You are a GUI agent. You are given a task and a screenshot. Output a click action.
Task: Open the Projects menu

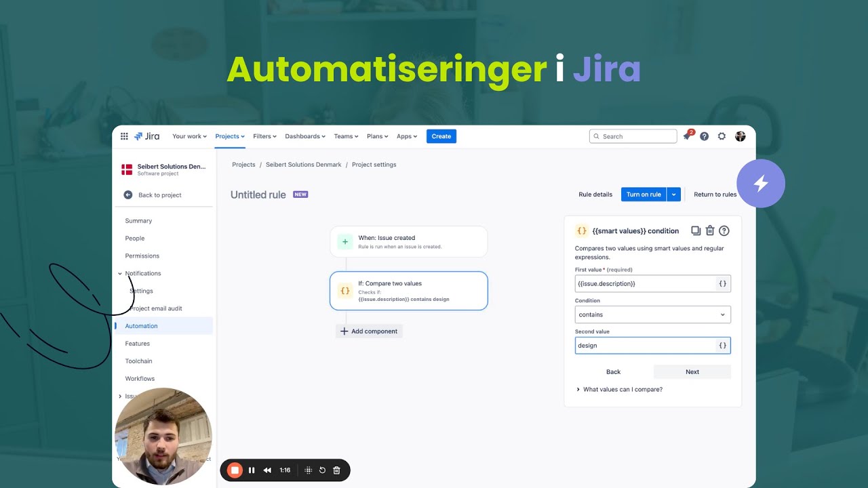[230, 136]
